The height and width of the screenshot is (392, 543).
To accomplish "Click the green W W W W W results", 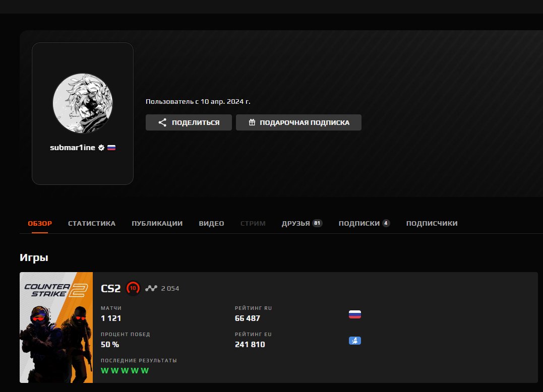I will coord(125,371).
